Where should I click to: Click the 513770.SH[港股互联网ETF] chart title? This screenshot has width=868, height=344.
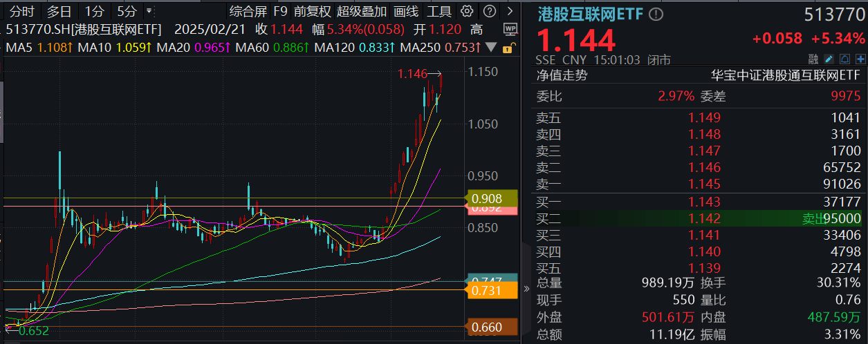[x=84, y=29]
